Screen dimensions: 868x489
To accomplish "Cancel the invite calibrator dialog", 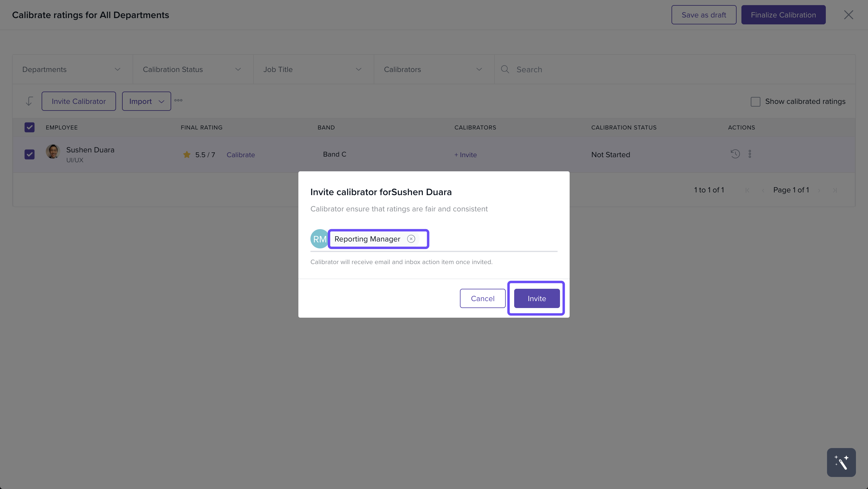I will pyautogui.click(x=483, y=298).
